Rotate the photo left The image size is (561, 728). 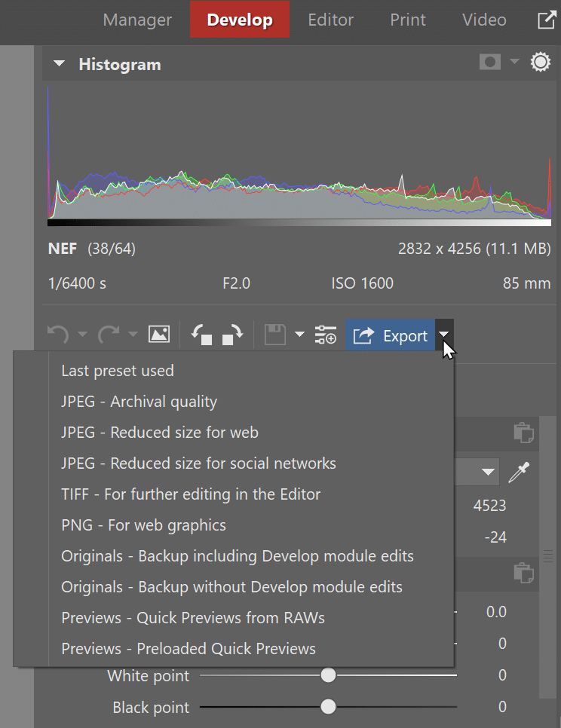tap(202, 335)
